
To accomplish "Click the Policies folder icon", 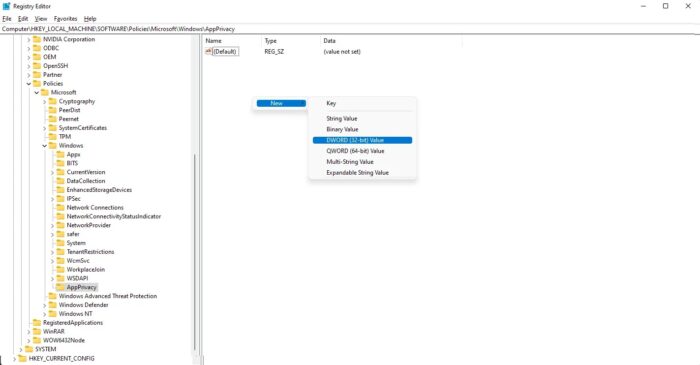I will 37,83.
